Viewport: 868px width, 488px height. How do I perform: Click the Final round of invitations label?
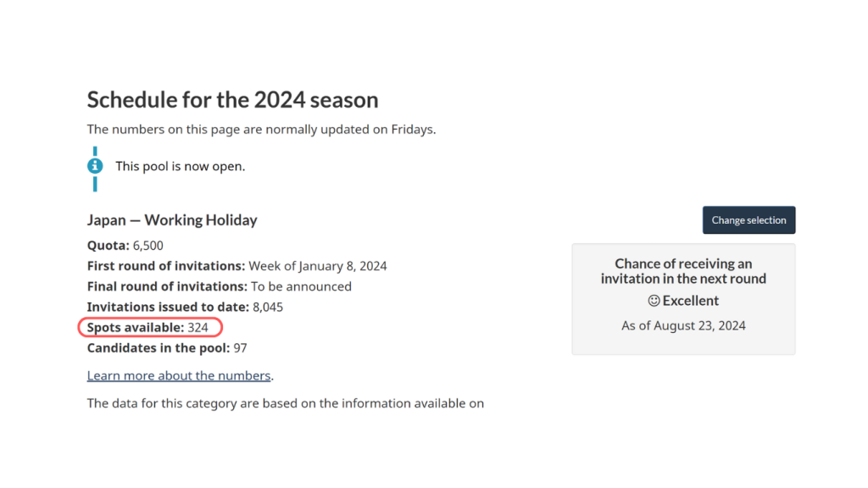[167, 286]
